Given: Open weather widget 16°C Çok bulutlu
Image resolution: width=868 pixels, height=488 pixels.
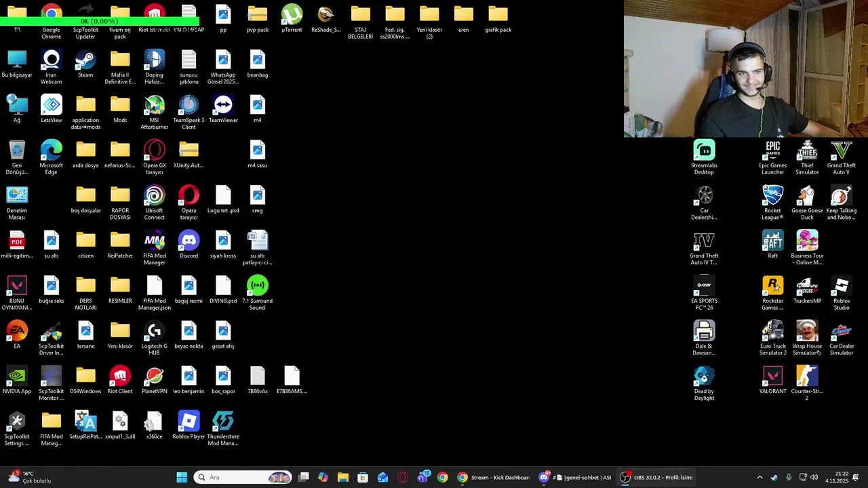Looking at the screenshot, I should pyautogui.click(x=31, y=477).
